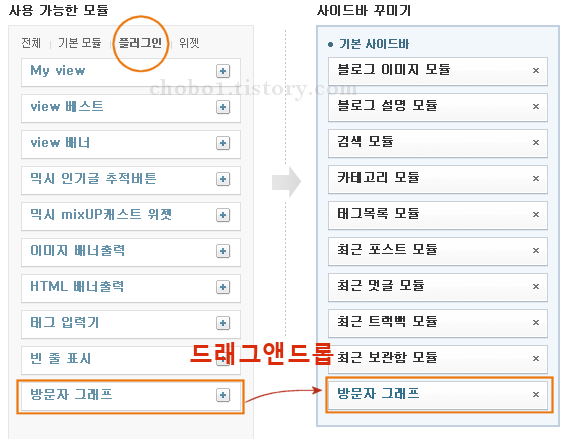This screenshot has height=439, width=570.
Task: Select the 검색 모듈 label
Action: 365,141
